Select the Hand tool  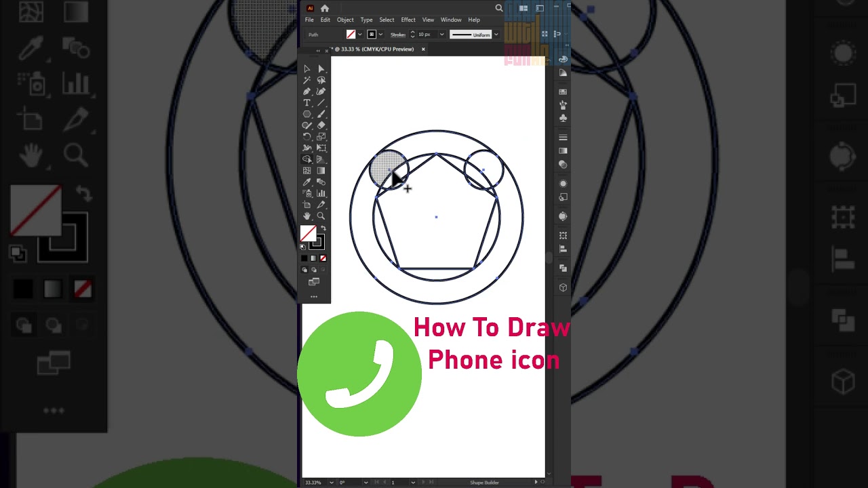click(x=307, y=216)
